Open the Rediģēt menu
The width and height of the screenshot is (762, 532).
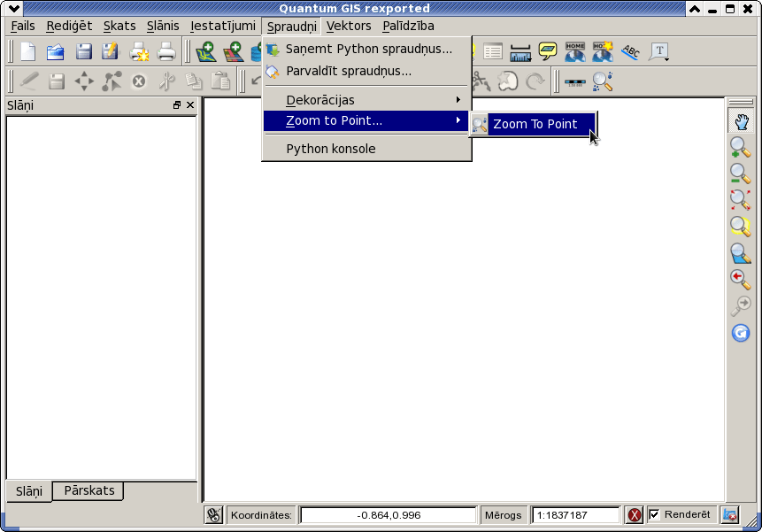[x=69, y=26]
